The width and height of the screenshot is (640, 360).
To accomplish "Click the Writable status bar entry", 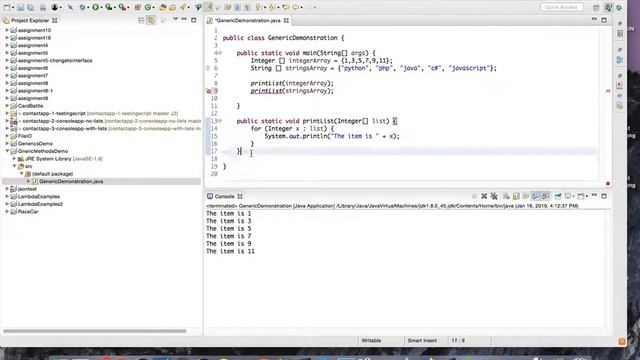I will pyautogui.click(x=371, y=340).
